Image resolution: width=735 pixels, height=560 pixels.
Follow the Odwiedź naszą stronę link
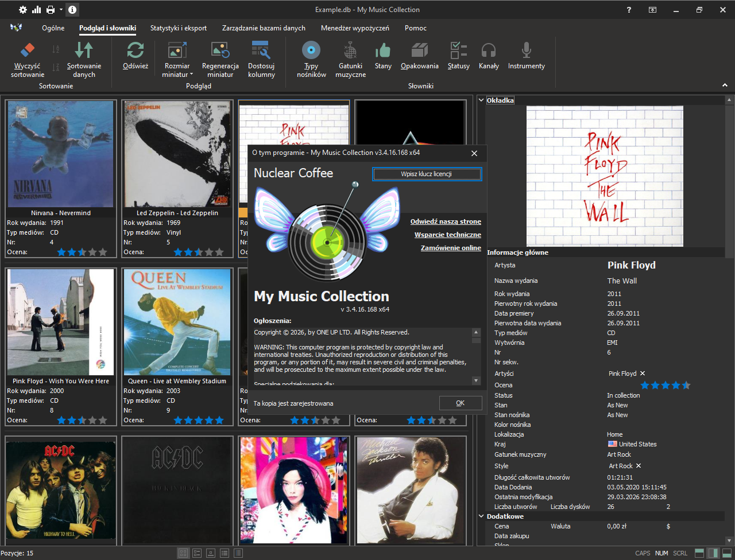pyautogui.click(x=446, y=221)
